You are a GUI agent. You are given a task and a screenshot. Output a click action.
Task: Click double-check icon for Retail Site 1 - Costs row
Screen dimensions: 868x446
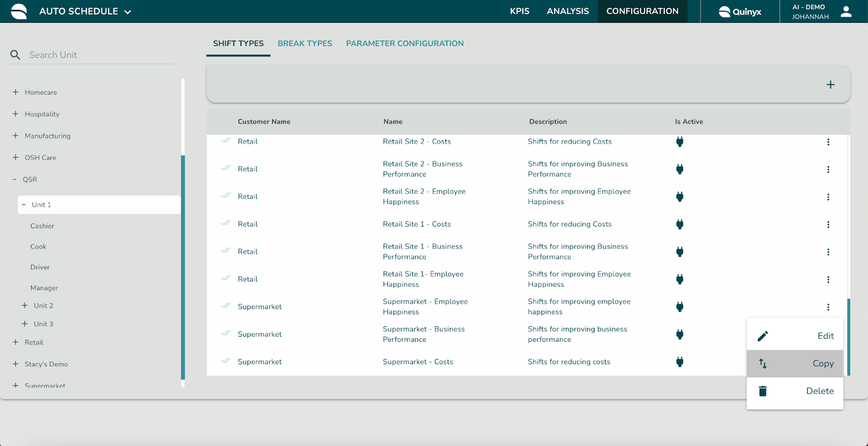226,223
